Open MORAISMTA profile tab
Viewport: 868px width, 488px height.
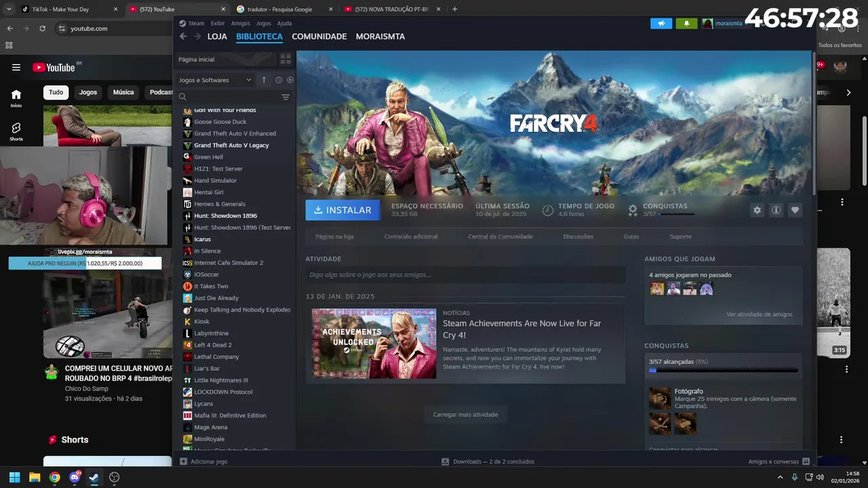point(380,37)
